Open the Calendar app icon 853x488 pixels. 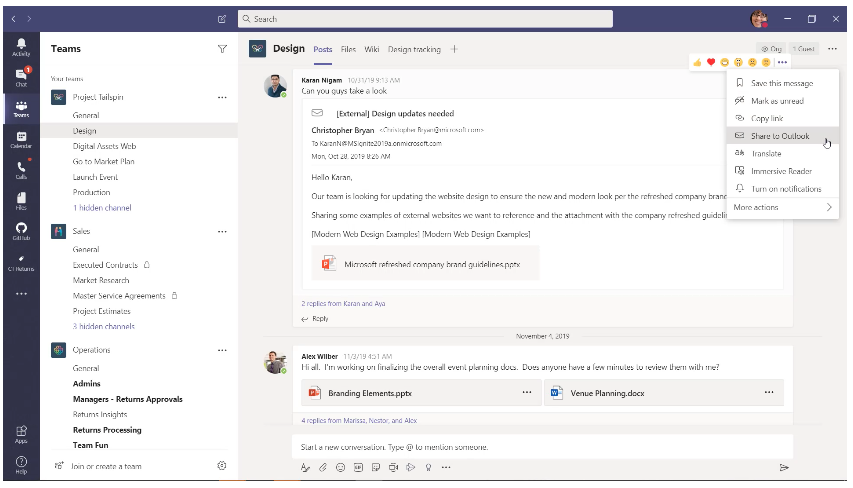[x=21, y=139]
